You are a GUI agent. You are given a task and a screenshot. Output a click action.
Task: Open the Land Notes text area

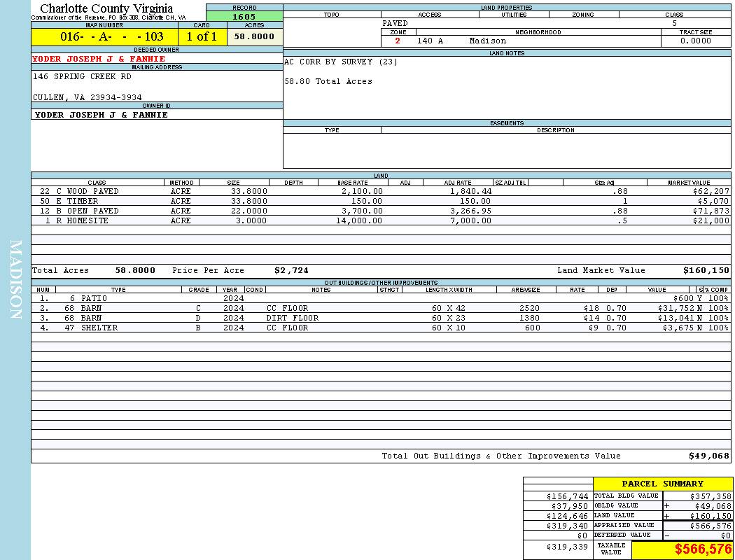click(506, 87)
